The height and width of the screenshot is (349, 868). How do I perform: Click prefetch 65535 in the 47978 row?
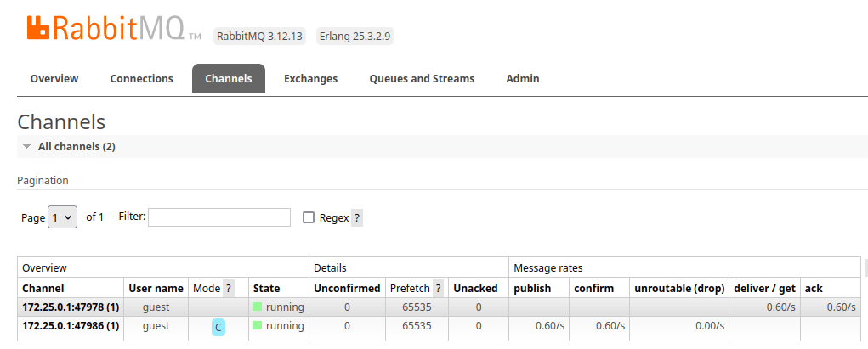pyautogui.click(x=417, y=307)
